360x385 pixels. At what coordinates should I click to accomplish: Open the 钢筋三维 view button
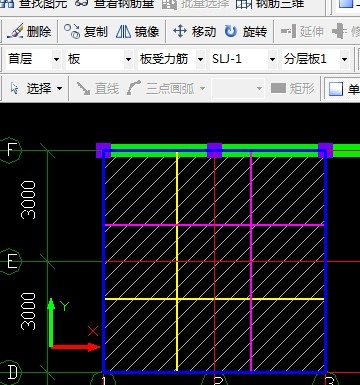tap(270, 4)
